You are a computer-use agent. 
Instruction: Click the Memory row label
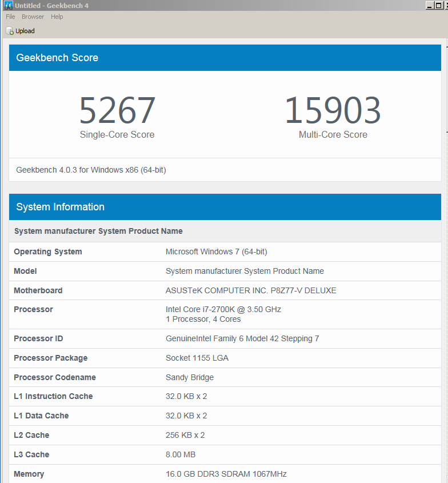coord(29,474)
